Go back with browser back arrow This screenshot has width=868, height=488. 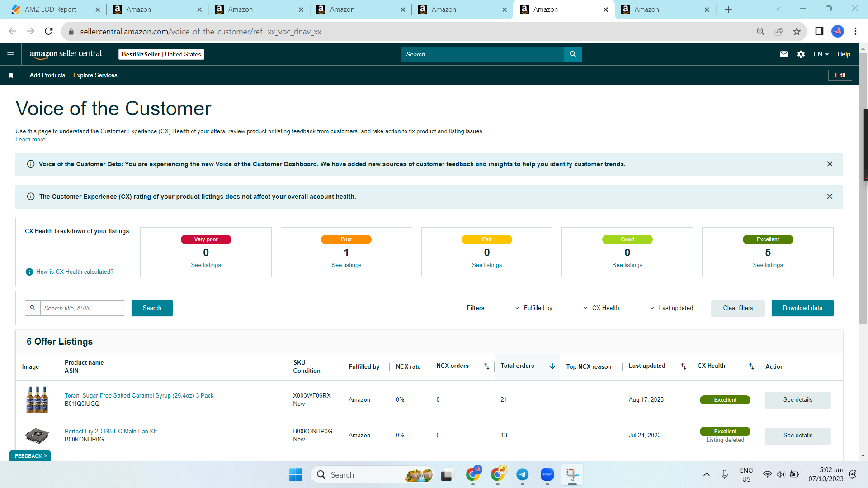[x=13, y=31]
